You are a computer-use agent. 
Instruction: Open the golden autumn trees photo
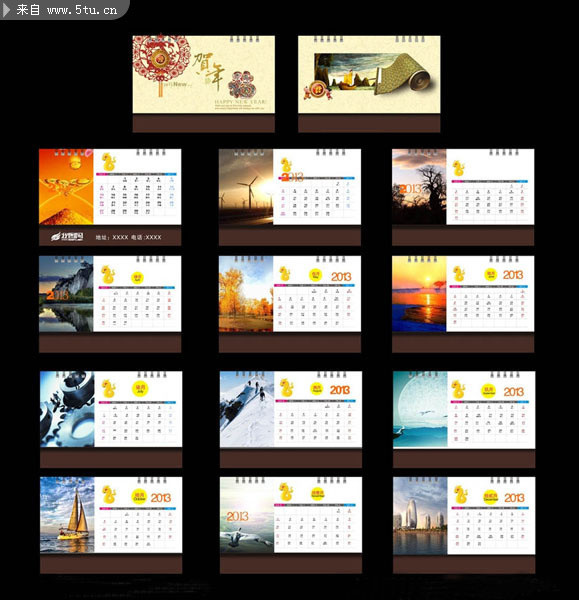(x=246, y=294)
